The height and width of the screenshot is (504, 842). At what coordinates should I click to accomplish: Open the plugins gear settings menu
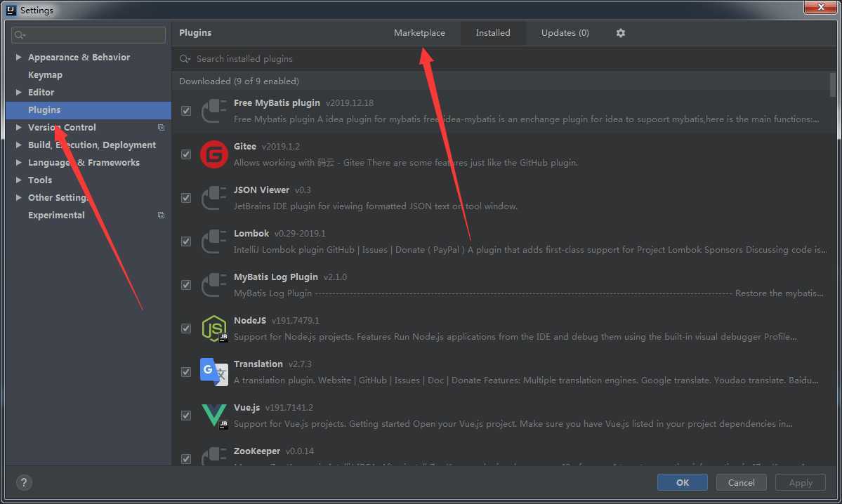(620, 33)
